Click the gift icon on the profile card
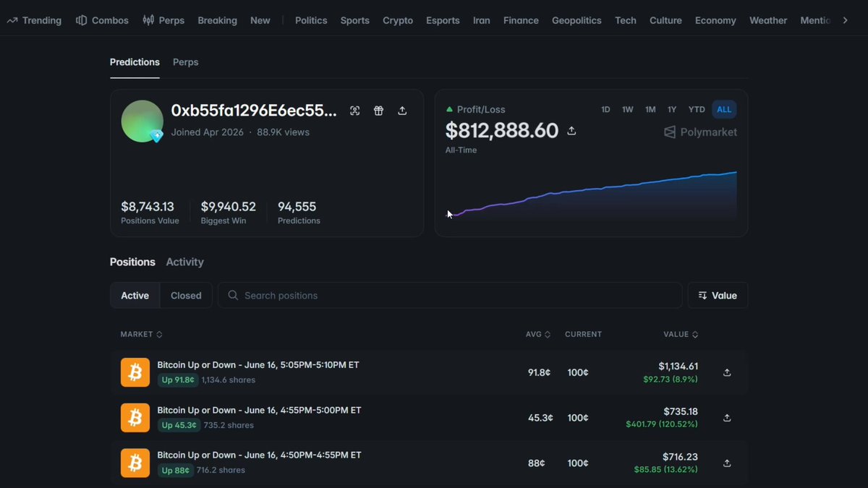Image resolution: width=868 pixels, height=488 pixels. [378, 111]
